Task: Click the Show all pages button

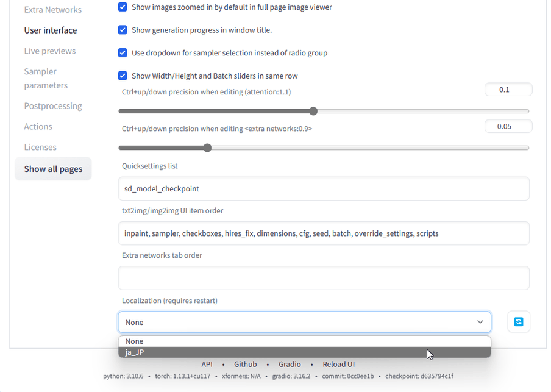Action: click(53, 169)
